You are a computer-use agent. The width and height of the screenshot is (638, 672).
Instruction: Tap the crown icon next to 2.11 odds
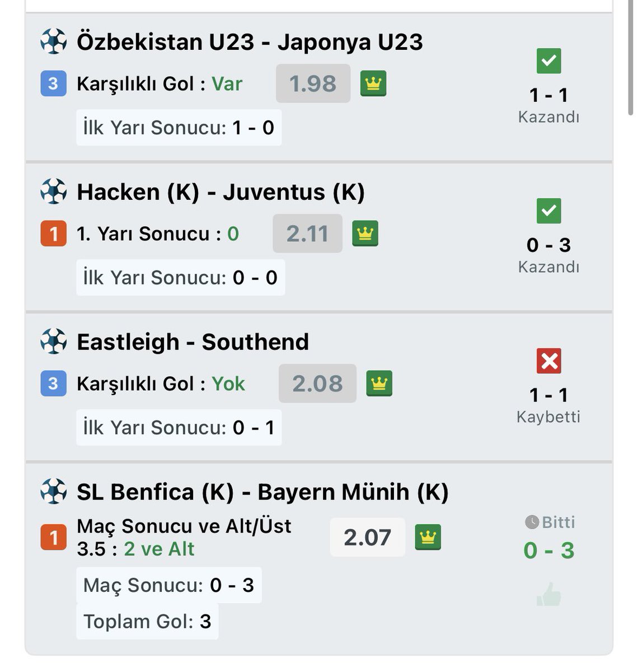point(365,234)
